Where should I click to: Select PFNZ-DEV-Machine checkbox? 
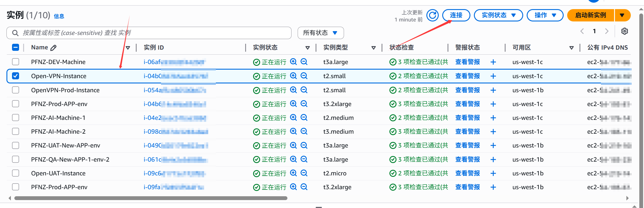pos(16,62)
